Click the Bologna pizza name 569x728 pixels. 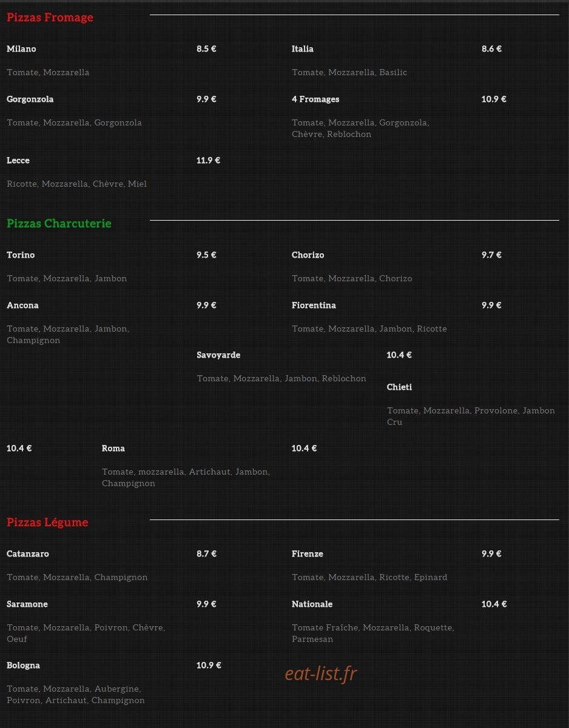23,666
